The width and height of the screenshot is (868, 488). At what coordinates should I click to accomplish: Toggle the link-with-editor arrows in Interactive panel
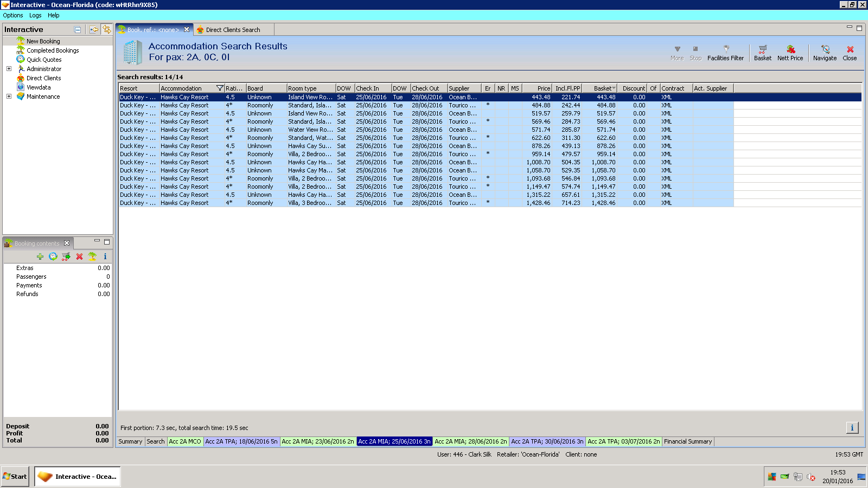pos(107,29)
